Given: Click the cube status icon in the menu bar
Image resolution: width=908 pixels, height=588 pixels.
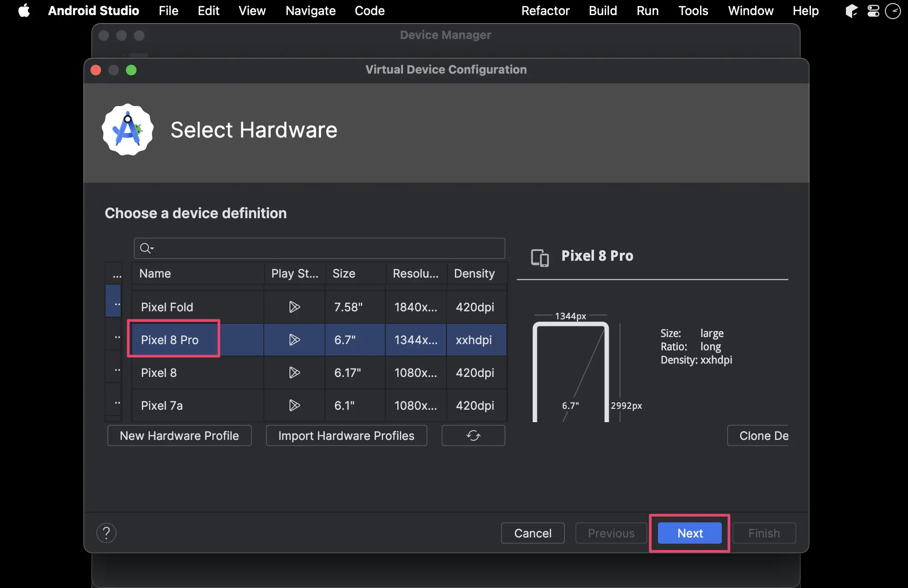Looking at the screenshot, I should (x=851, y=11).
